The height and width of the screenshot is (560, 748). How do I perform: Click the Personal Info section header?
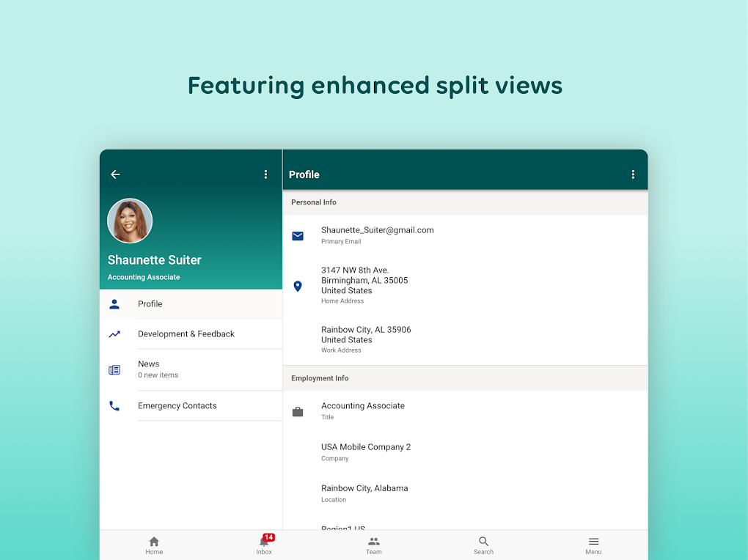(314, 202)
